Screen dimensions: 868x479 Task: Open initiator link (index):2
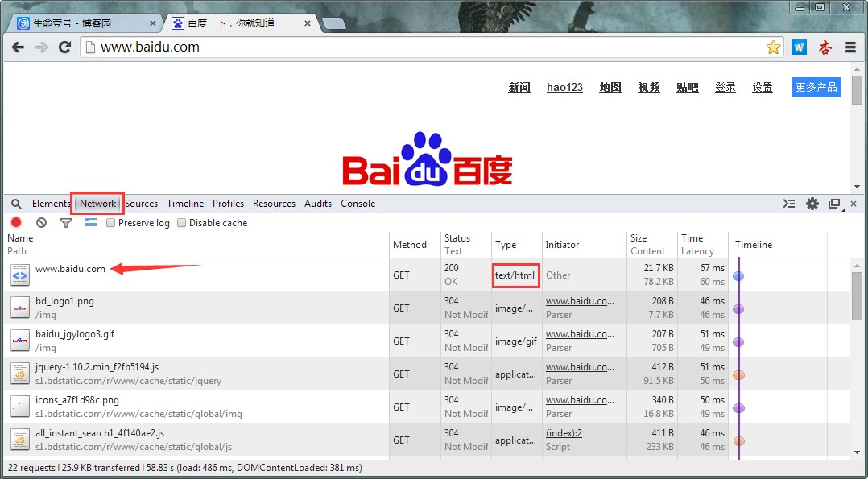(564, 433)
